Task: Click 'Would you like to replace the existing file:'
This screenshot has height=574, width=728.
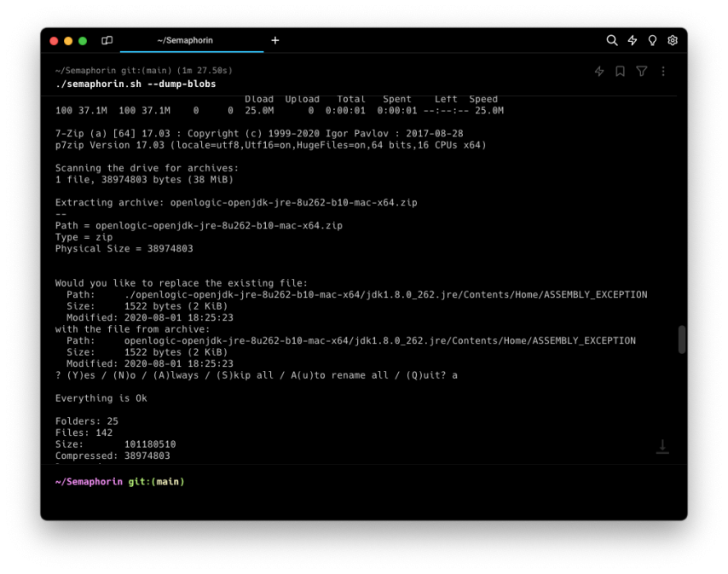Action: coord(182,283)
